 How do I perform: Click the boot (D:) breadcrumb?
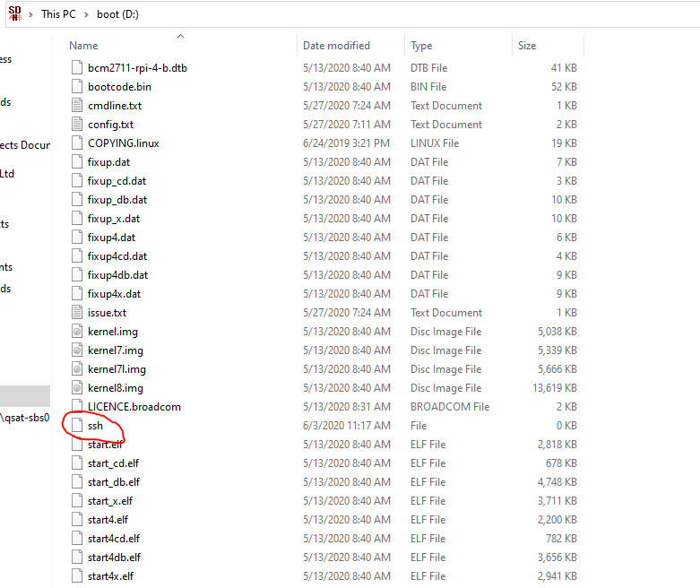(117, 14)
